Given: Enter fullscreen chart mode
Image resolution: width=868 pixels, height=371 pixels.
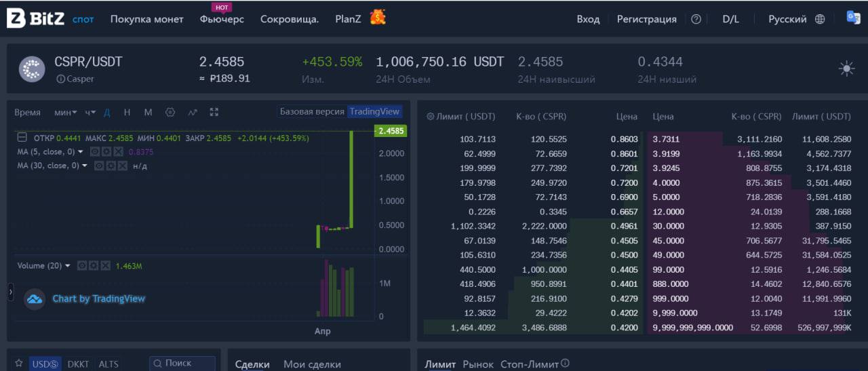Looking at the screenshot, I should (214, 112).
